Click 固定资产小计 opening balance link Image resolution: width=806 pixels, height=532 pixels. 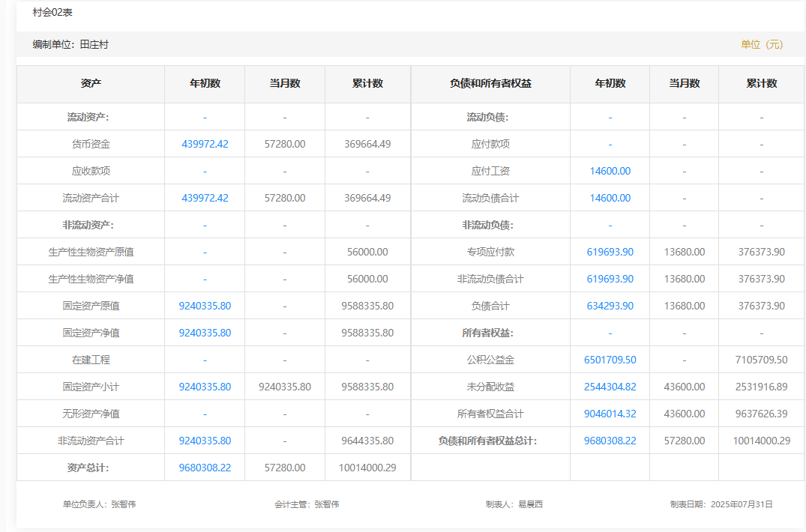(205, 387)
